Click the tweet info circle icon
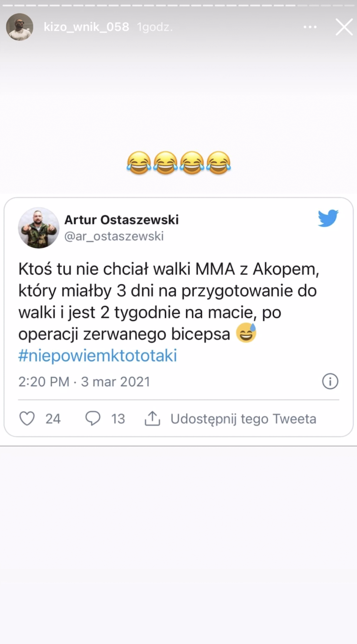This screenshot has height=644, width=357. click(x=330, y=381)
